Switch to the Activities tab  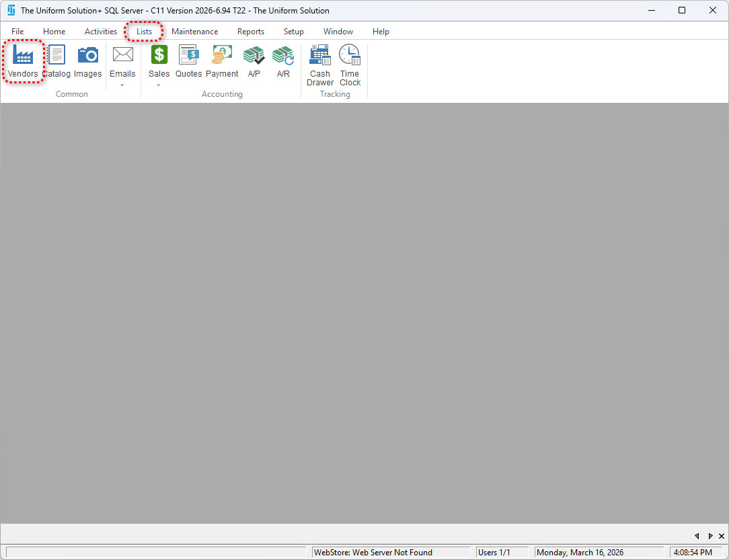click(x=101, y=32)
